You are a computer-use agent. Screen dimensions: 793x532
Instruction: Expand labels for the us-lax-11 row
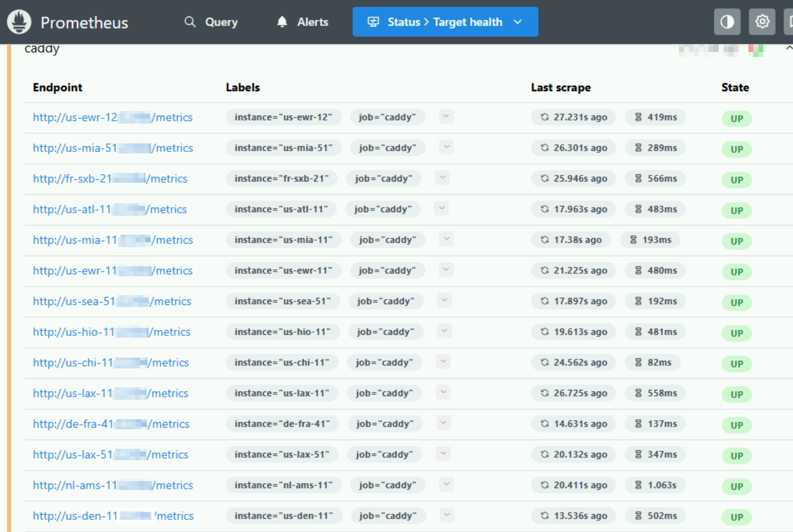tap(443, 392)
